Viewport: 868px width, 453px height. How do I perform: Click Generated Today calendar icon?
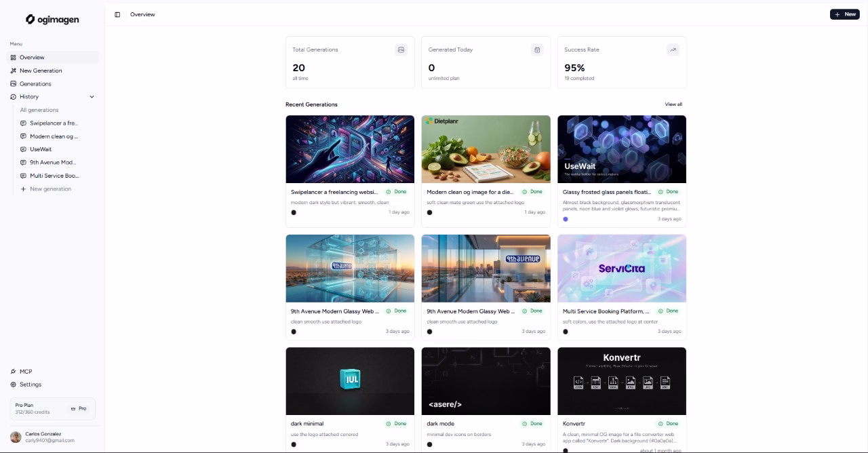click(x=537, y=50)
